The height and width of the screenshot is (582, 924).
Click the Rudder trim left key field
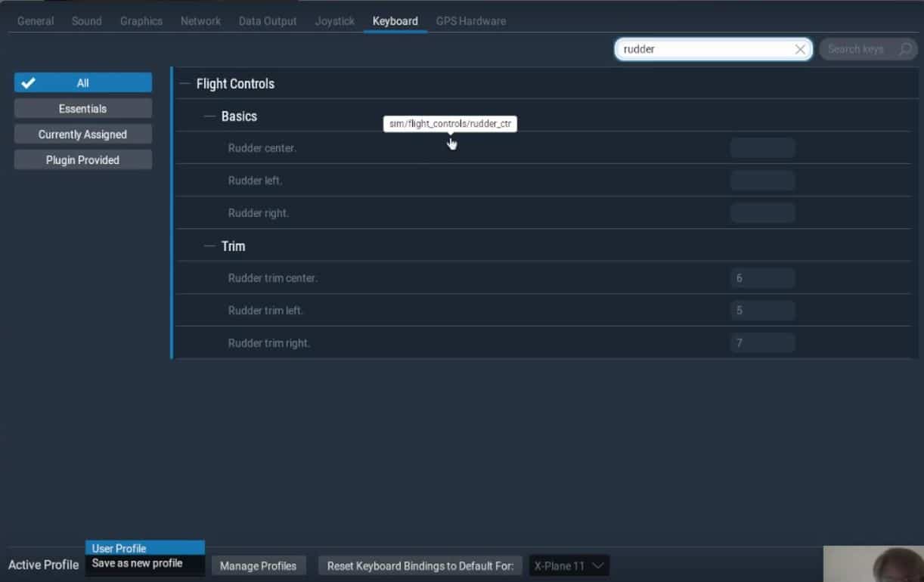coord(762,311)
